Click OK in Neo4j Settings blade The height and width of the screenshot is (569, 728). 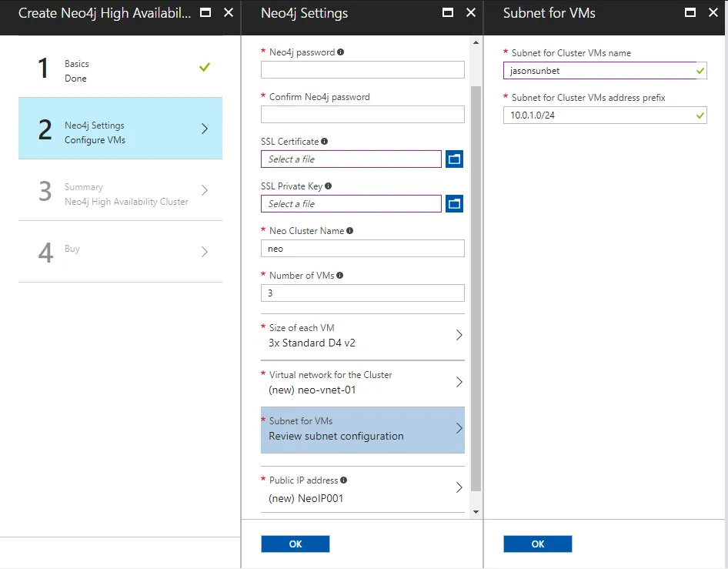296,544
